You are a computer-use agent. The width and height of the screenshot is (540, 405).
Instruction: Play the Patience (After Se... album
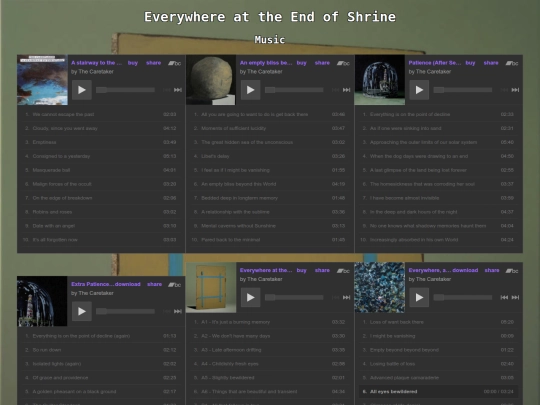419,90
